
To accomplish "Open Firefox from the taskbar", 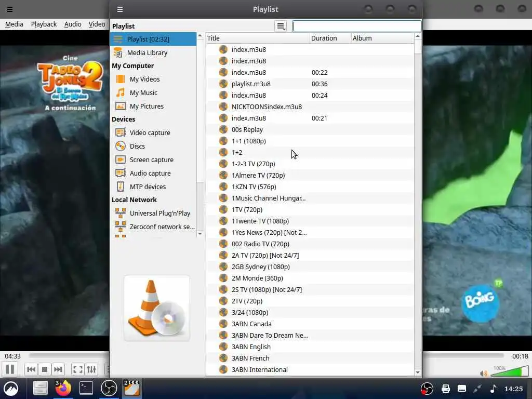I will (x=63, y=389).
